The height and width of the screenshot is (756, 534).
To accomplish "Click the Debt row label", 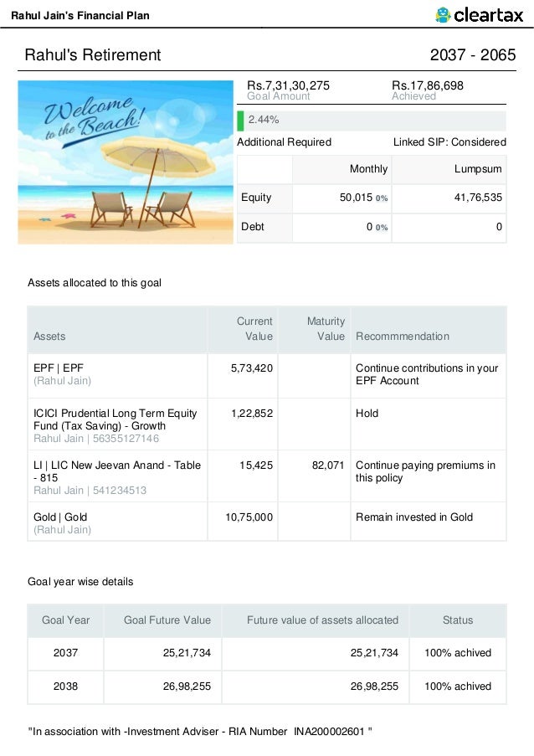I will (253, 227).
